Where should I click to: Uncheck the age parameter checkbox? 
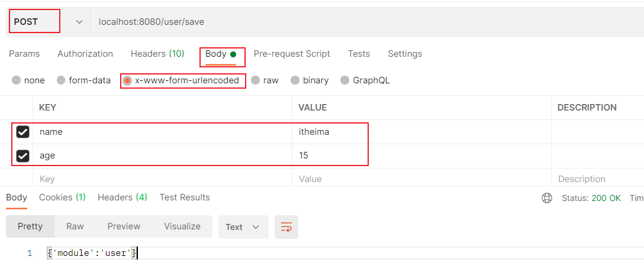click(23, 156)
